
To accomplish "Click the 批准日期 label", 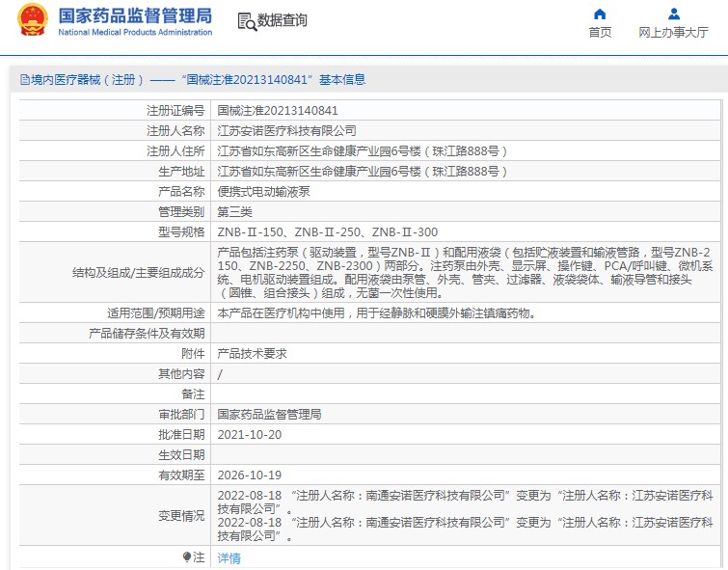I will tap(181, 435).
